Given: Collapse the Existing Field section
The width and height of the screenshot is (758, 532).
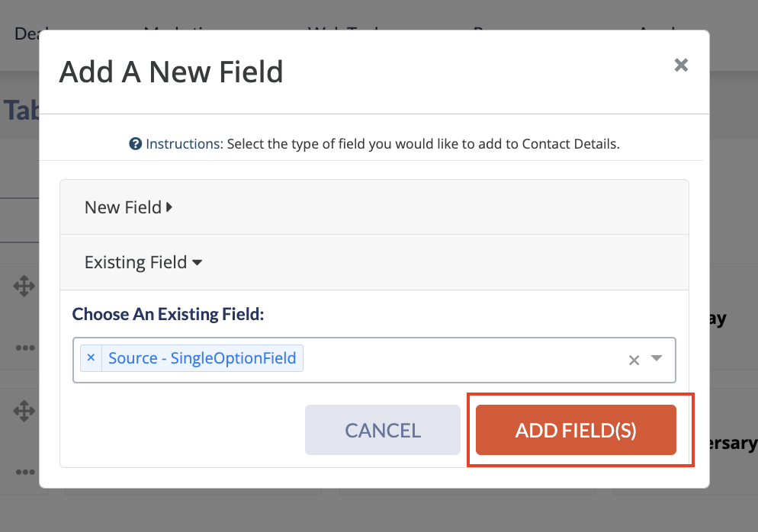Looking at the screenshot, I should coord(374,262).
